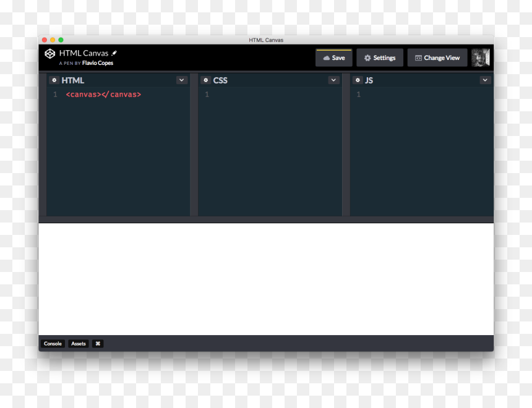The width and height of the screenshot is (532, 408).
Task: Maximize window with green button
Action: (61, 40)
